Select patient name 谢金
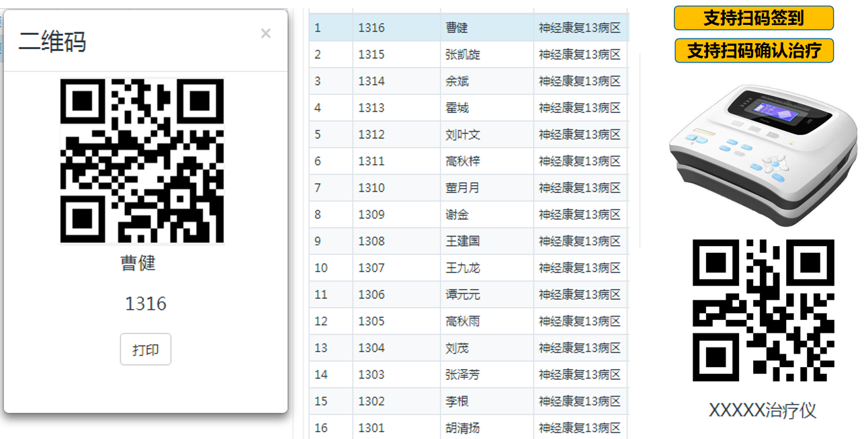Screen dimensions: 868x439 [x=457, y=214]
